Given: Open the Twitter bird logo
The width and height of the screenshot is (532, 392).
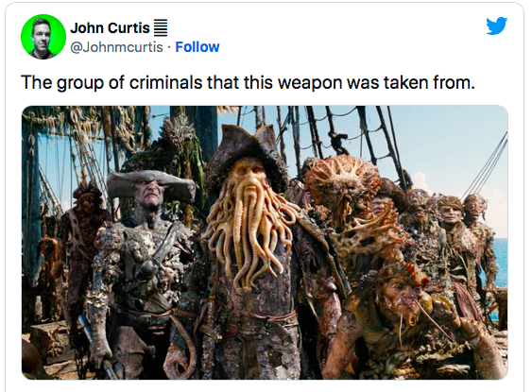Looking at the screenshot, I should pyautogui.click(x=496, y=26).
